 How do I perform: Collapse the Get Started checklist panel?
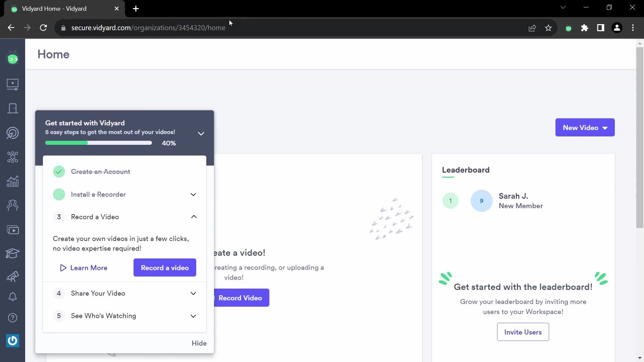point(201,133)
